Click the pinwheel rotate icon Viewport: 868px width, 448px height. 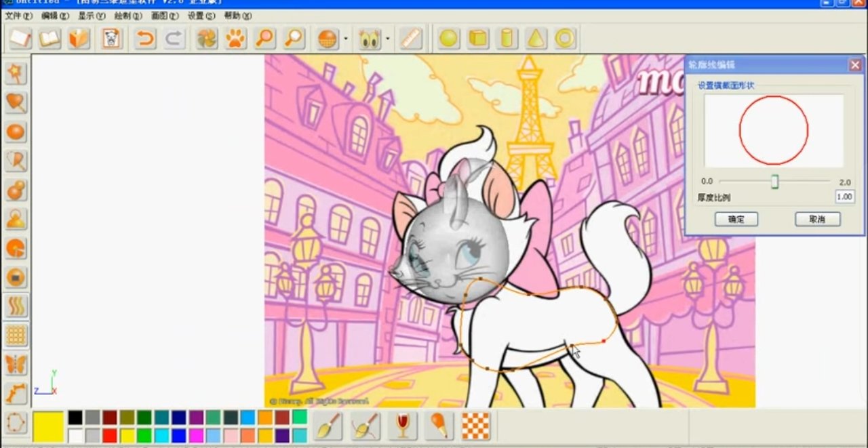(x=206, y=39)
